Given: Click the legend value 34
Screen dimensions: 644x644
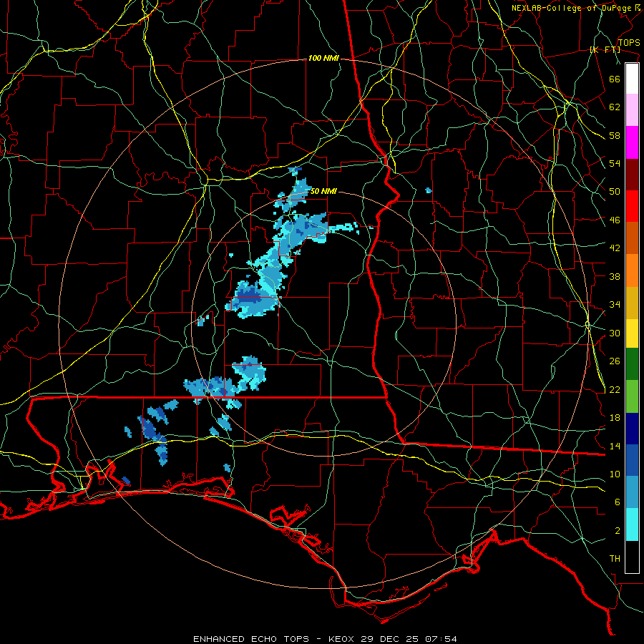Looking at the screenshot, I should 615,305.
